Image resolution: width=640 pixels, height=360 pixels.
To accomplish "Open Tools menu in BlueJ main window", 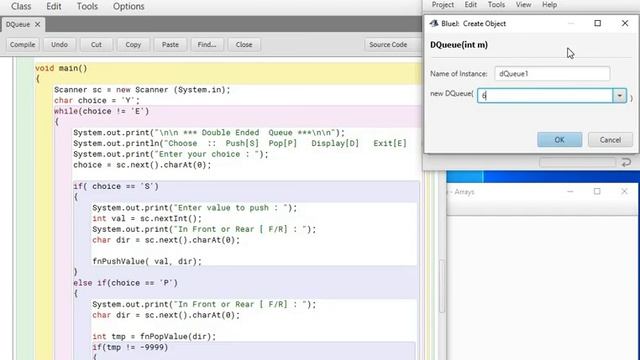I will pos(496,5).
